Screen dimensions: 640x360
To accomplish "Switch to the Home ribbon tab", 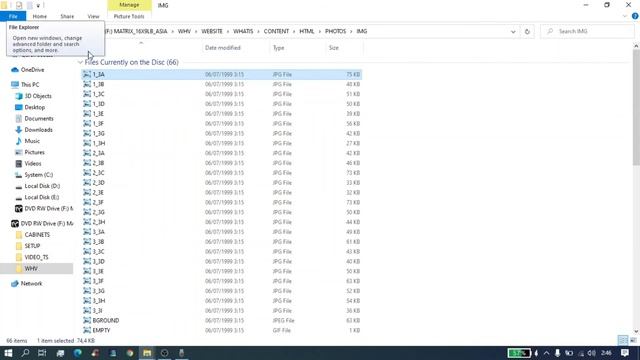I will point(40,16).
